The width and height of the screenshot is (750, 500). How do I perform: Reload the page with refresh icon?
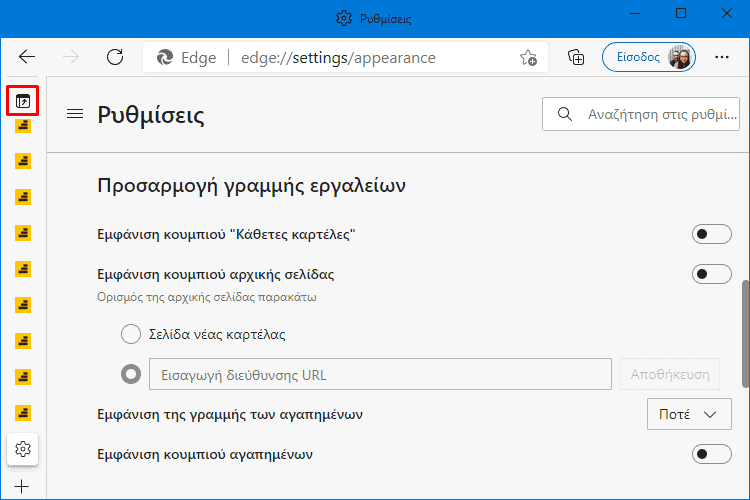[115, 57]
